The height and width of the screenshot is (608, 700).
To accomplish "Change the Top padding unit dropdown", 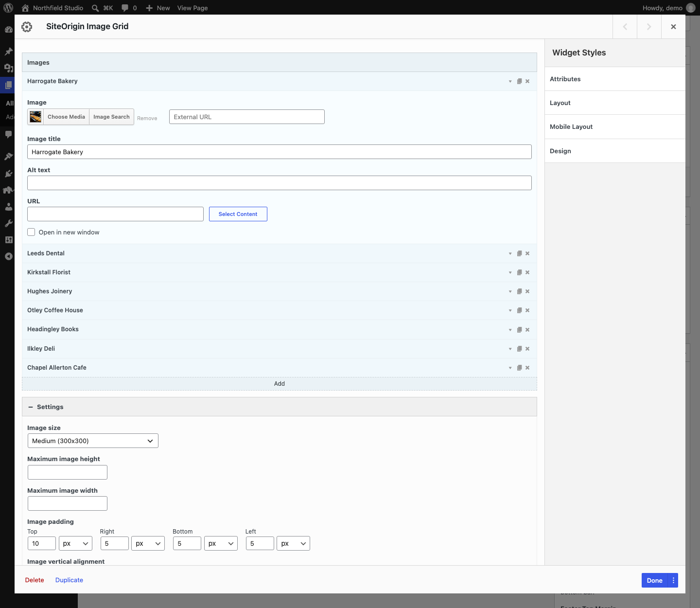I will click(x=75, y=543).
